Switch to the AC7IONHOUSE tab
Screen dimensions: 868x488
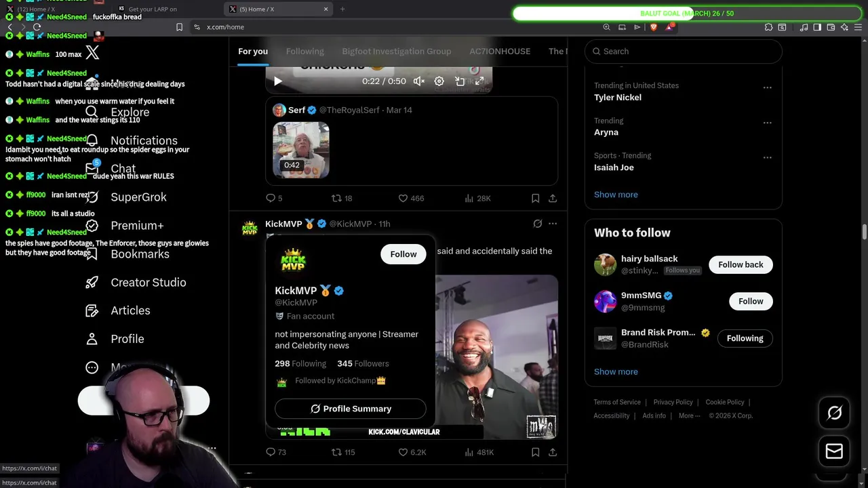pos(500,52)
